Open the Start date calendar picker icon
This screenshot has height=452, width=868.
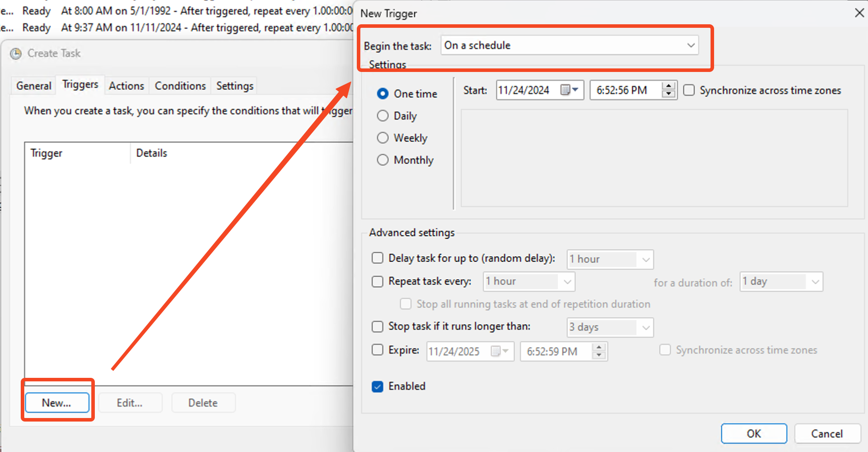[569, 90]
